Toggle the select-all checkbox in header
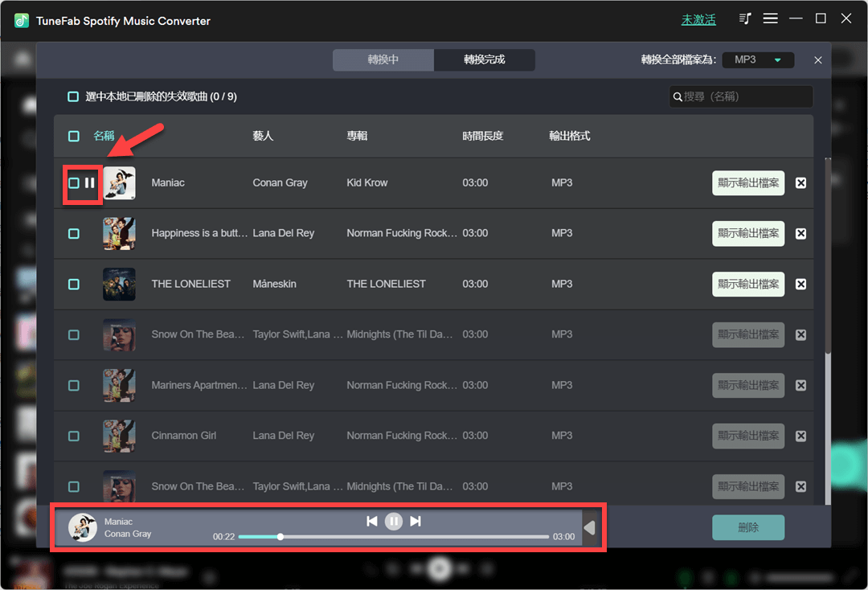Image resolution: width=868 pixels, height=590 pixels. point(74,136)
